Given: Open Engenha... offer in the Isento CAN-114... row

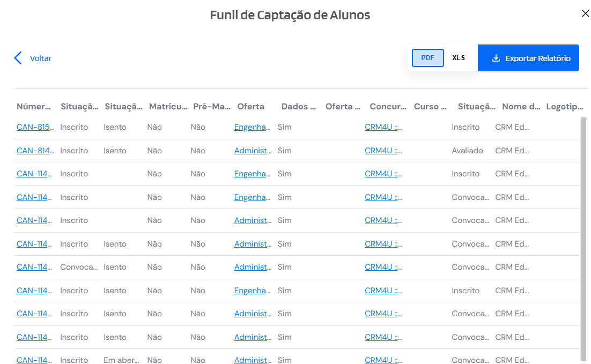Looking at the screenshot, I should (x=252, y=291).
